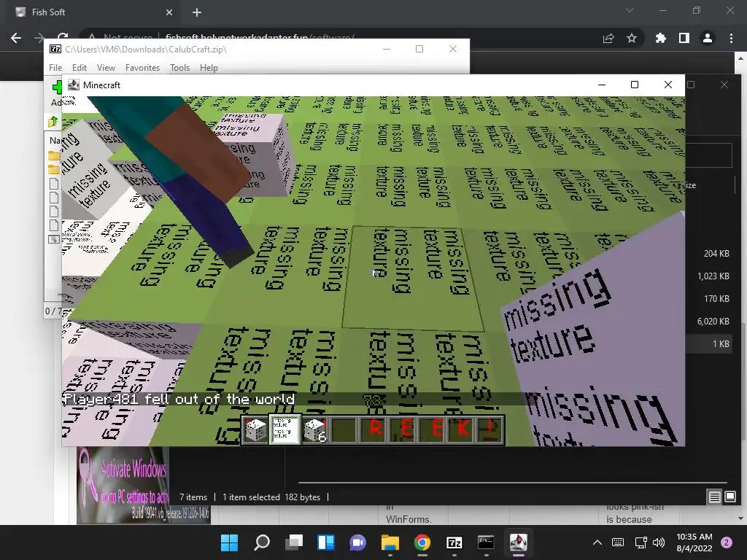This screenshot has width=747, height=560.
Task: Open the Widgets panel from taskbar
Action: 326,542
